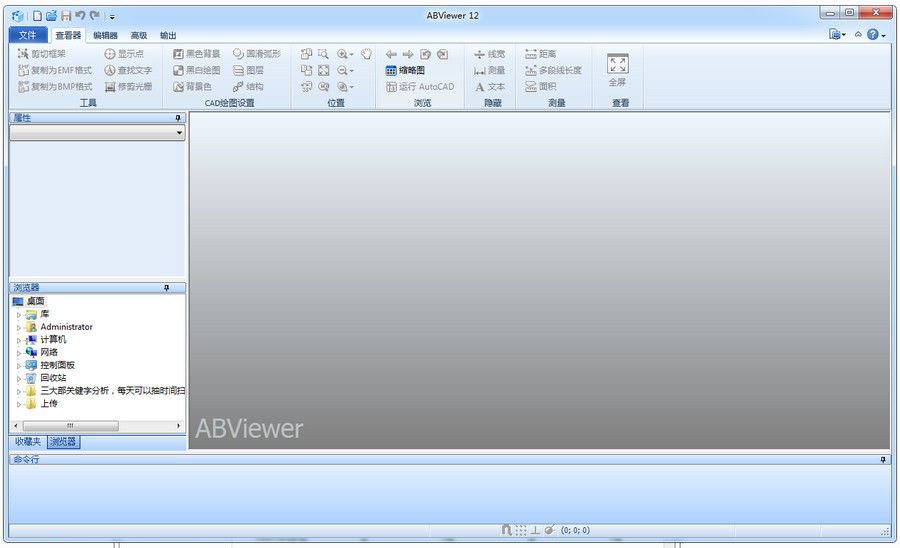
Task: Expand the 计算机 tree node
Action: pyautogui.click(x=18, y=340)
